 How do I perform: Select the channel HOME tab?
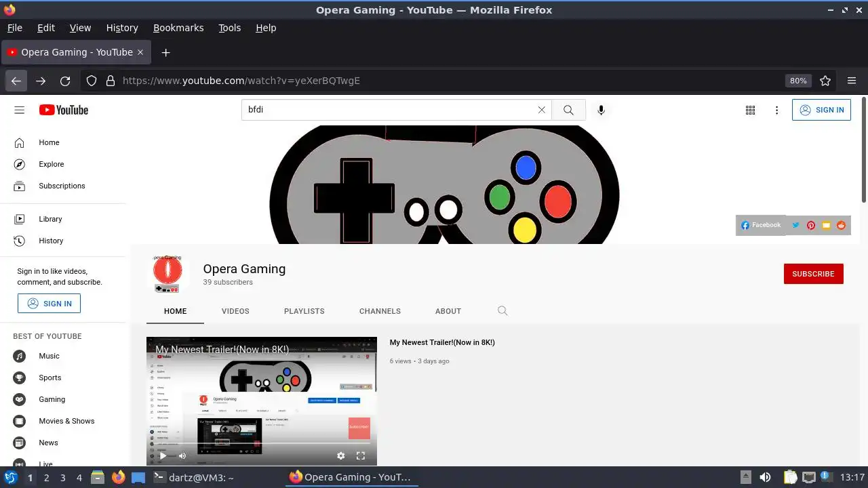(175, 311)
